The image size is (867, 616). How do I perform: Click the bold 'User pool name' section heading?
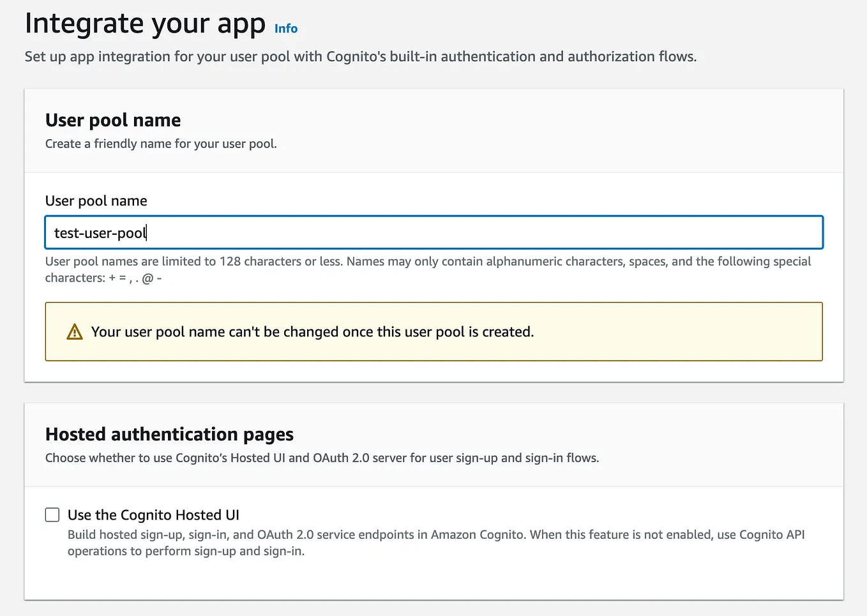(113, 120)
